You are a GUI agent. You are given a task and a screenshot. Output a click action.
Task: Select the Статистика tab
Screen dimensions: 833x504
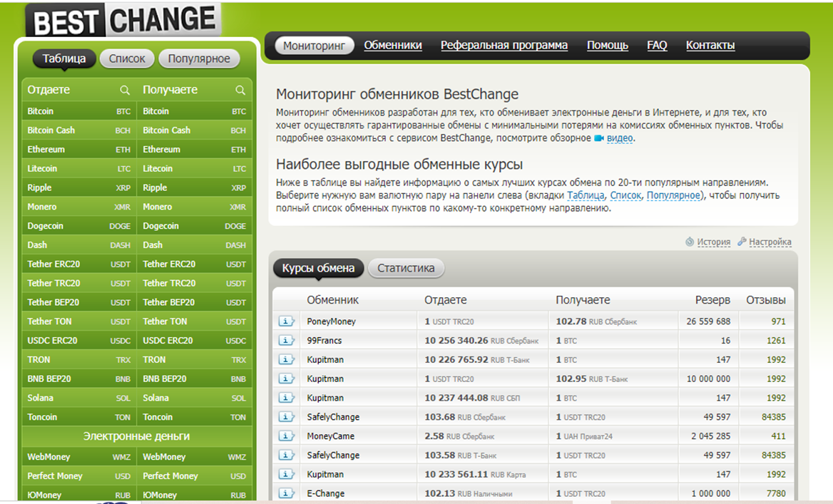[406, 268]
